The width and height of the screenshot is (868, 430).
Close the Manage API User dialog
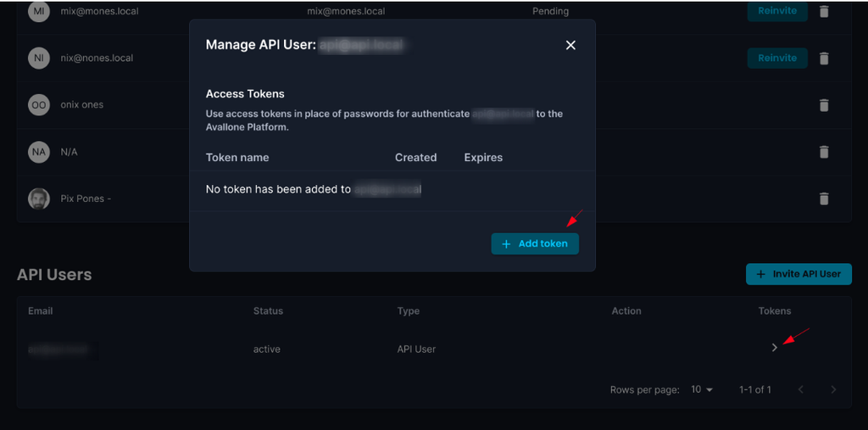point(570,46)
